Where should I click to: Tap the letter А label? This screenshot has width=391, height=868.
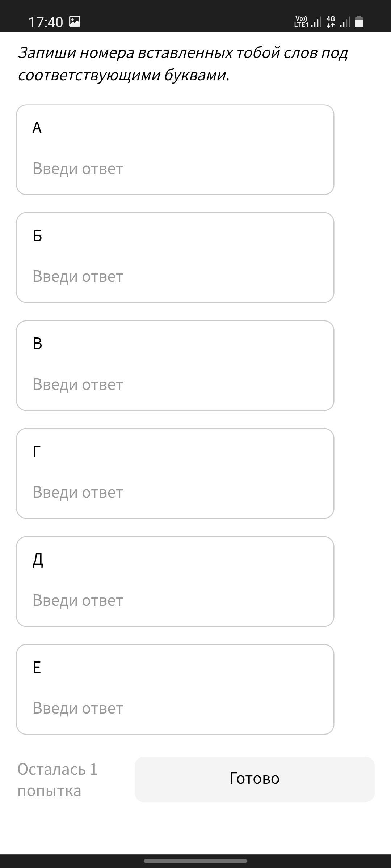37,128
